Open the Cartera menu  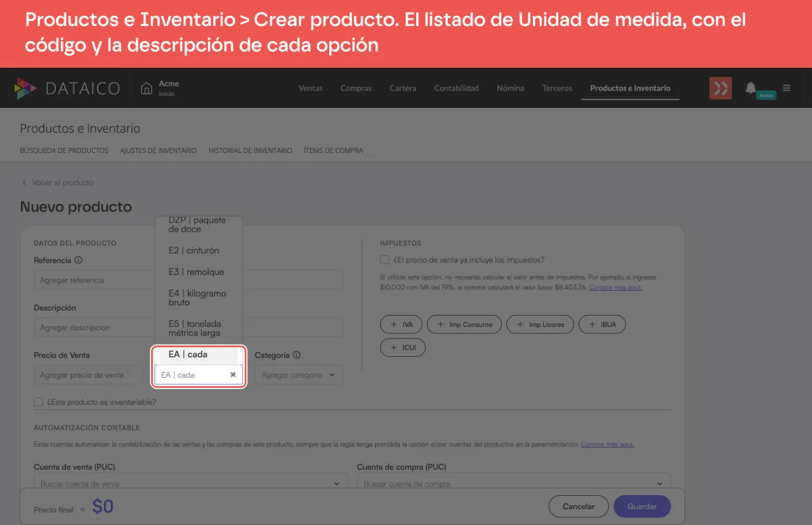click(403, 88)
